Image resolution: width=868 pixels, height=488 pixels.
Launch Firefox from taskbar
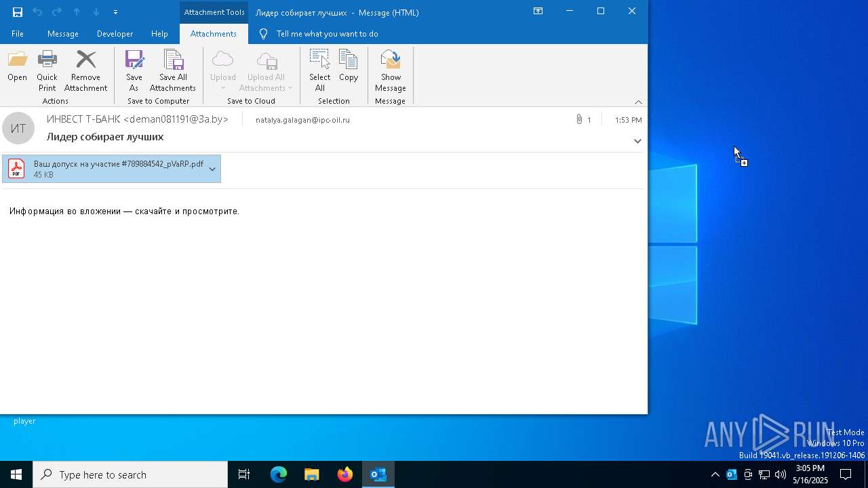pyautogui.click(x=345, y=474)
